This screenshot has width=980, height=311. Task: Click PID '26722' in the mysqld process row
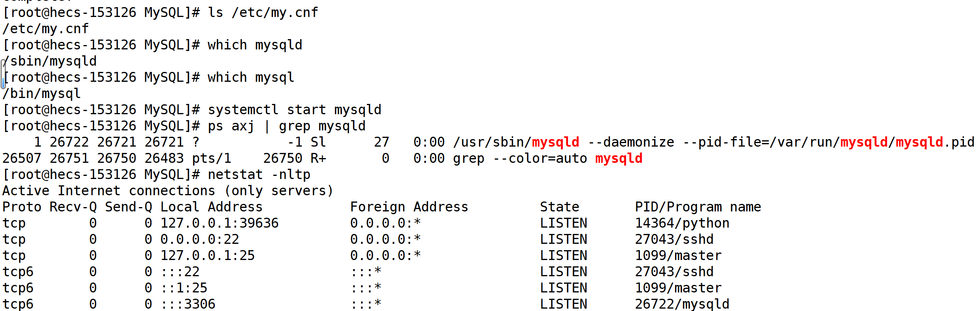click(x=69, y=142)
